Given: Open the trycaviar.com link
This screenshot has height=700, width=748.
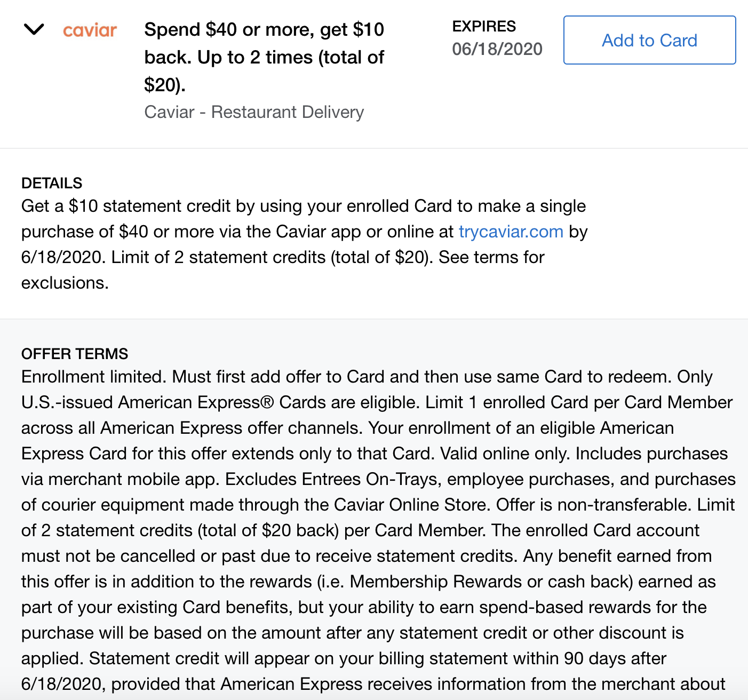Looking at the screenshot, I should [x=511, y=232].
